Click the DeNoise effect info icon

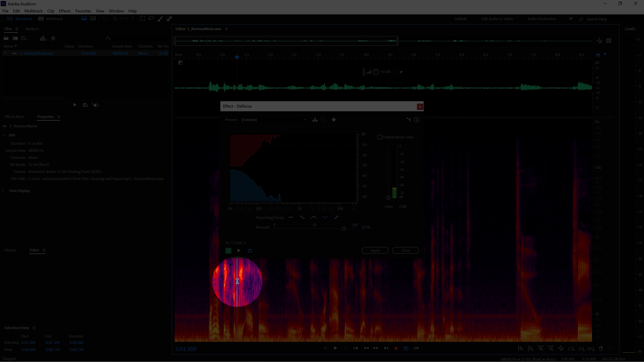[x=417, y=120]
